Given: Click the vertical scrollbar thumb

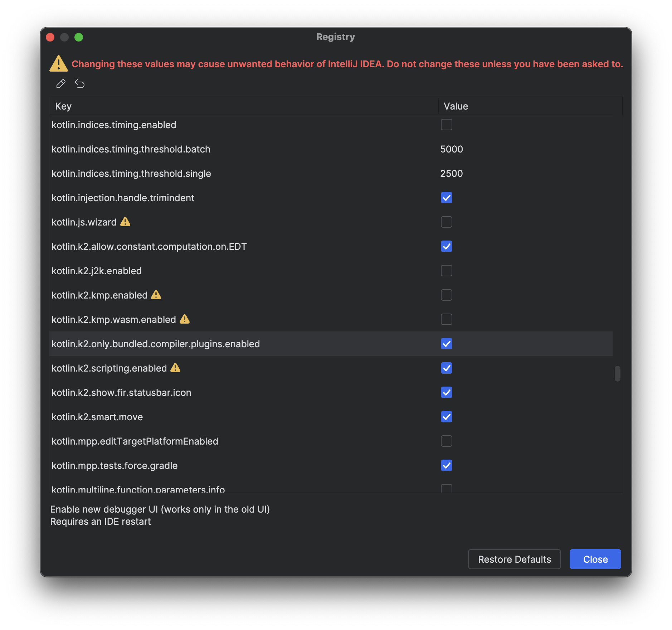Looking at the screenshot, I should pyautogui.click(x=617, y=374).
